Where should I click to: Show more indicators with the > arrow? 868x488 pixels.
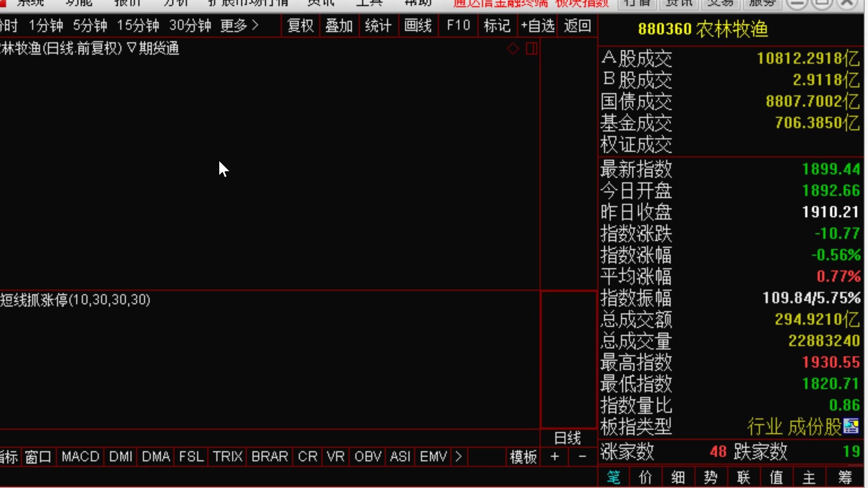click(x=458, y=457)
